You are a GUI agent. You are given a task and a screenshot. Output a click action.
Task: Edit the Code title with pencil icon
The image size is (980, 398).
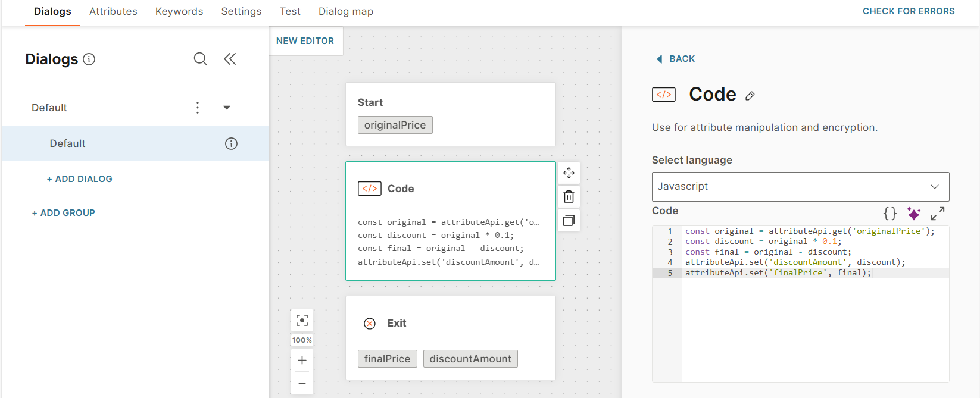pos(750,96)
